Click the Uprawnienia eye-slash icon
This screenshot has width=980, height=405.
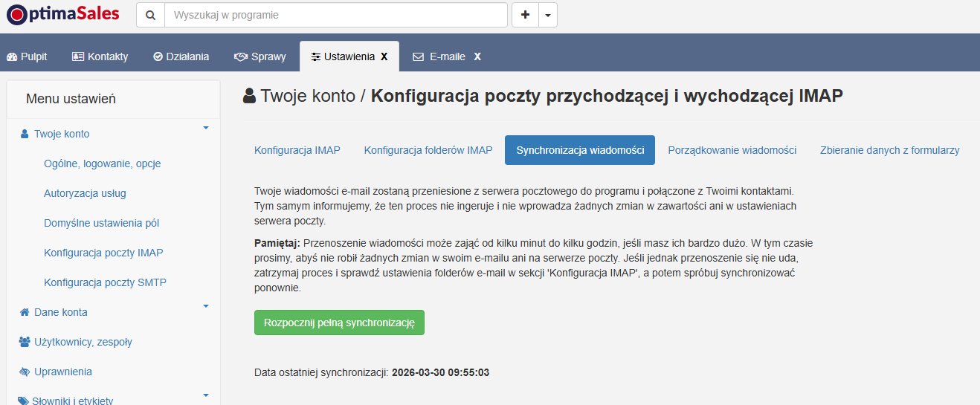pyautogui.click(x=25, y=372)
